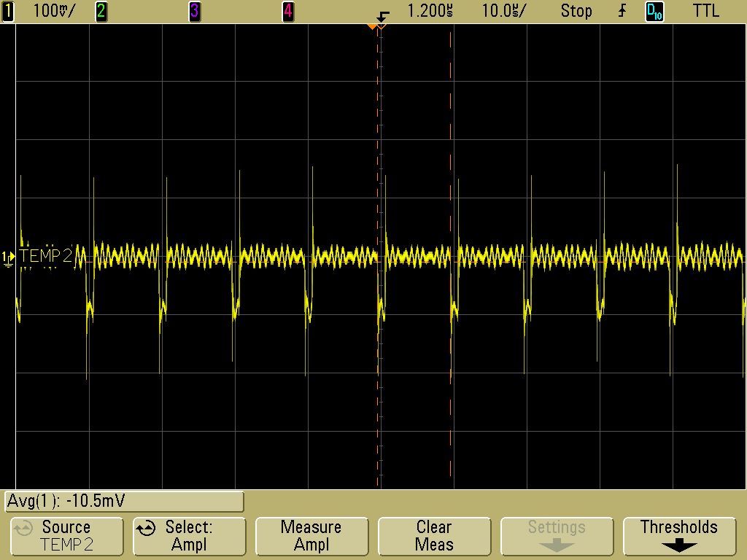Click the Measure Ampl softkey
The height and width of the screenshot is (560, 747).
click(x=311, y=536)
